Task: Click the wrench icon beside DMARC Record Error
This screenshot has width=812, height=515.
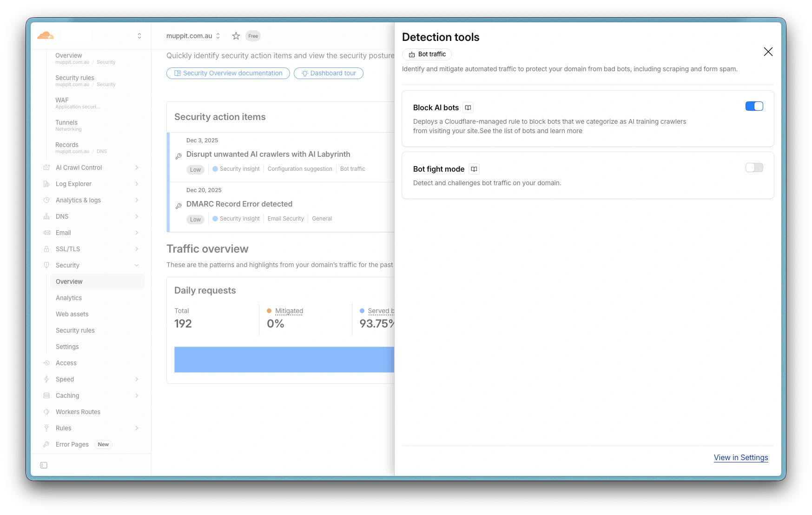Action: (178, 206)
